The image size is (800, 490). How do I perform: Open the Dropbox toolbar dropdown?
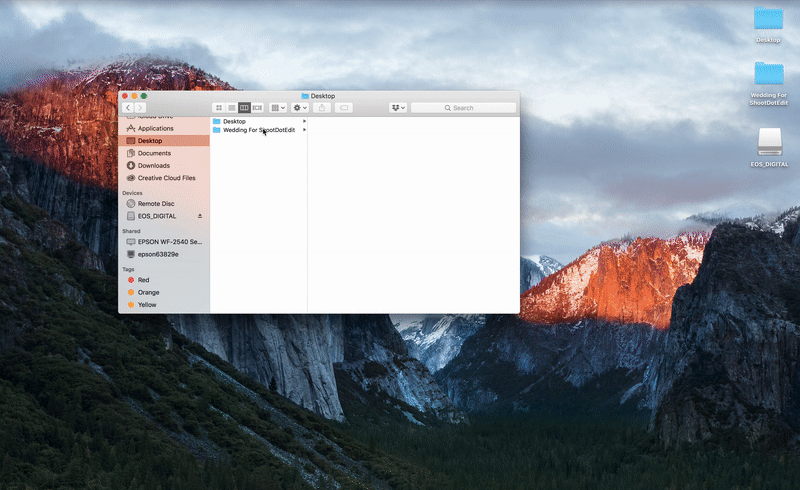[398, 107]
